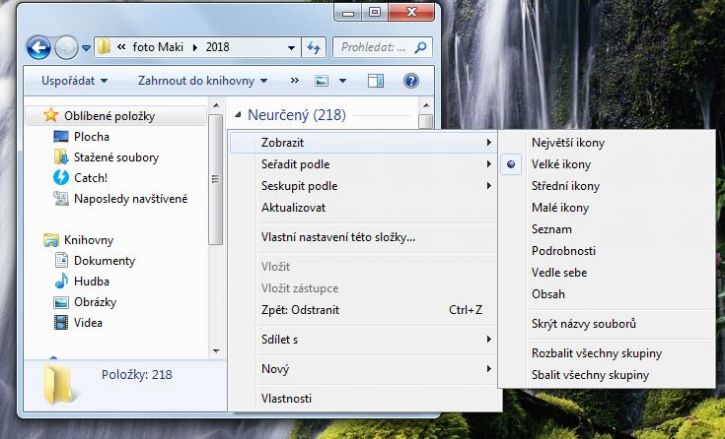
Task: Open Stažené soubory folder
Action: tap(116, 157)
